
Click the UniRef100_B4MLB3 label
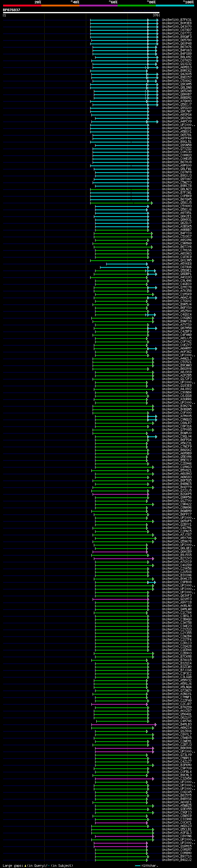176,724
